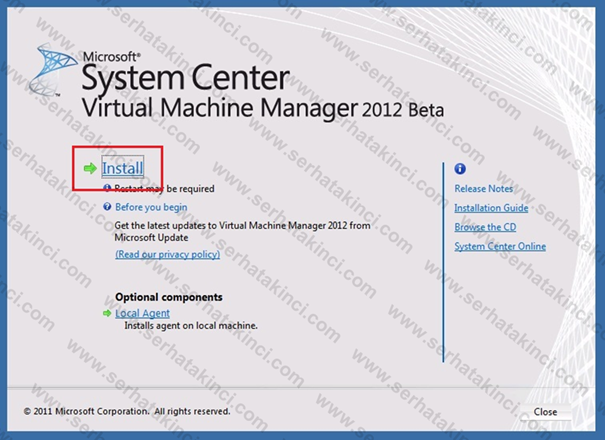605x440 pixels.
Task: Click the Installs agent on local machine text
Action: tap(191, 326)
